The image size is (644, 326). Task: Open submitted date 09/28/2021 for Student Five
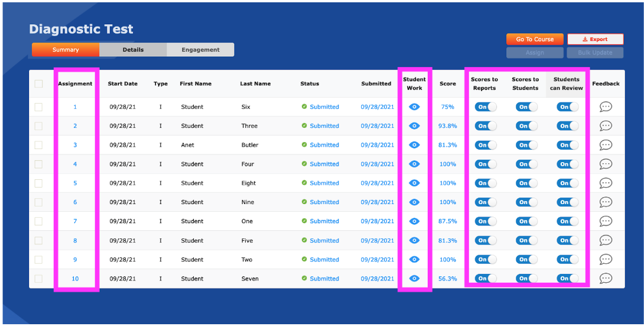(x=378, y=240)
